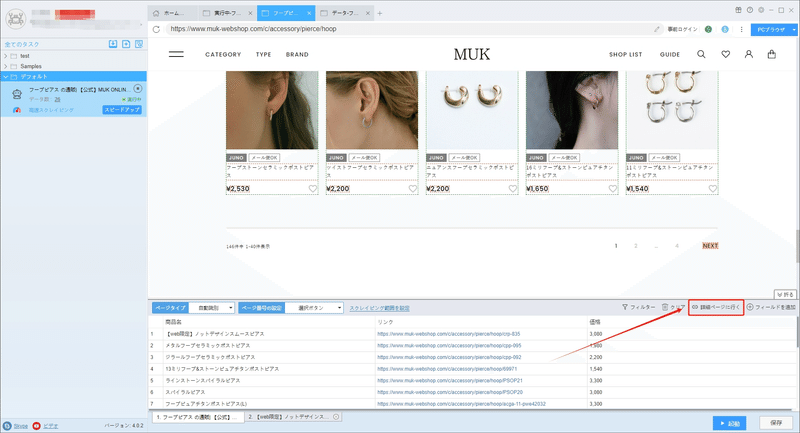The image size is (800, 433).
Task: Open the CATEGORY menu on MUK
Action: coord(223,54)
